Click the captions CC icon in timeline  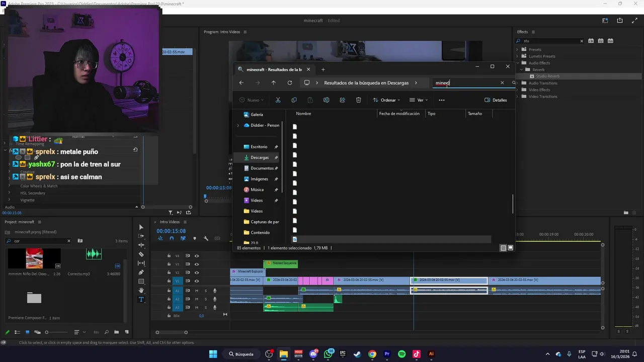[x=217, y=238]
